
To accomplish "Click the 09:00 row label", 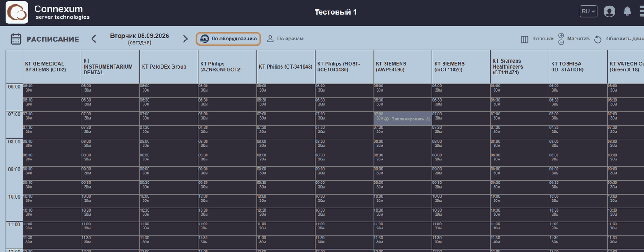I will (x=14, y=169).
